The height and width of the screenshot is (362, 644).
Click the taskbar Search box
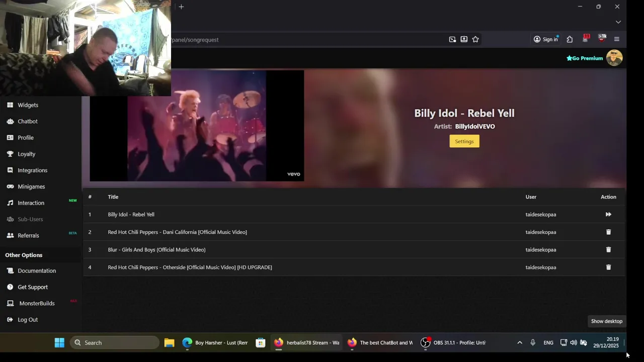point(115,343)
